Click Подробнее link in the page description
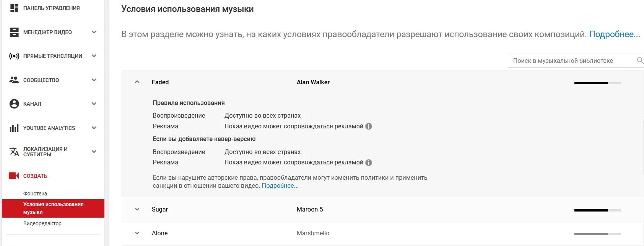Screen dimensions: 644x246 click(x=614, y=34)
